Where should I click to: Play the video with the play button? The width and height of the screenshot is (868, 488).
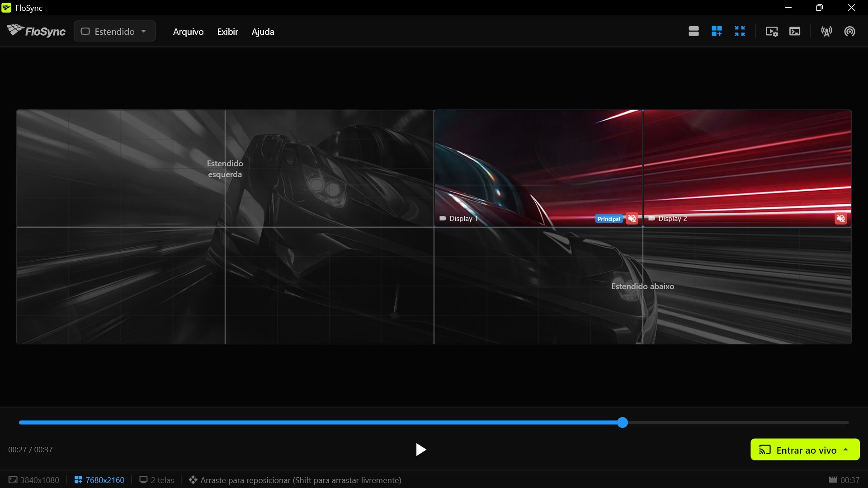click(x=420, y=450)
